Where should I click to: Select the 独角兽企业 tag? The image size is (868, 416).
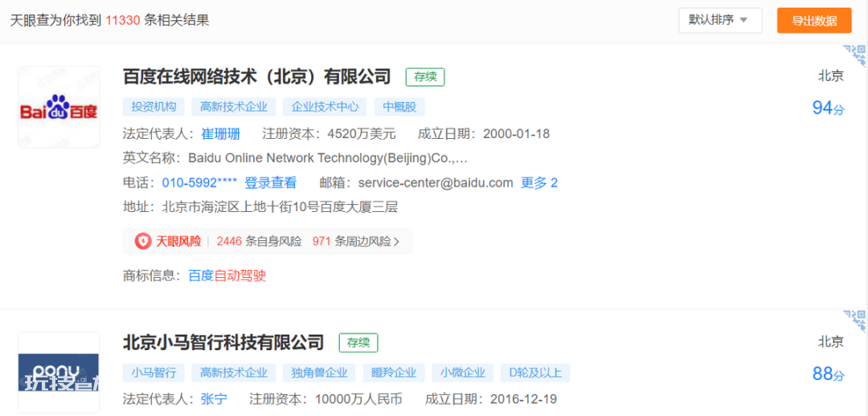click(319, 373)
